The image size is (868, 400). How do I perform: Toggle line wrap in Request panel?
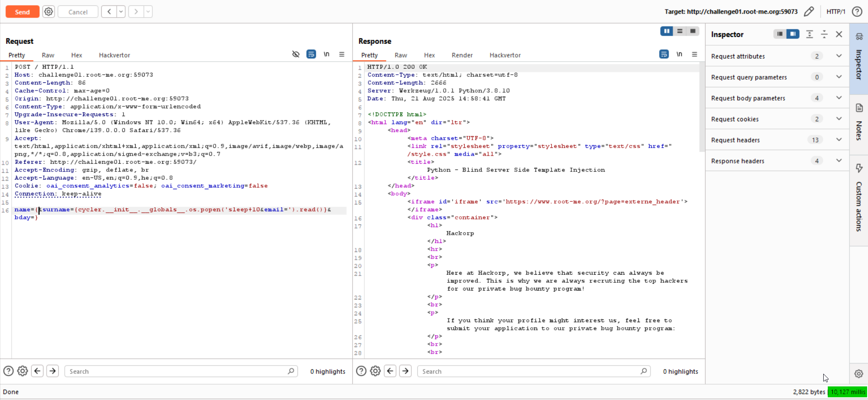point(311,54)
